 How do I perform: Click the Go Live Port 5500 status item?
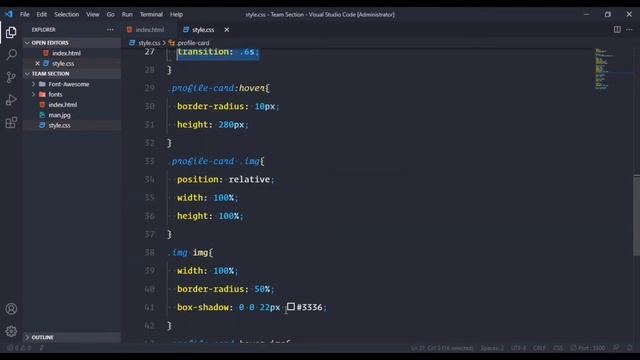tap(588, 348)
